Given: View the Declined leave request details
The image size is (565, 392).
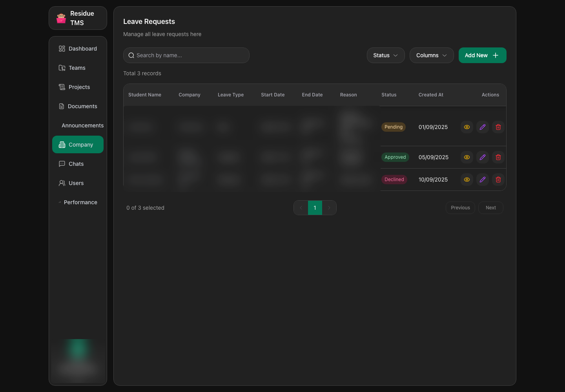Looking at the screenshot, I should point(467,180).
